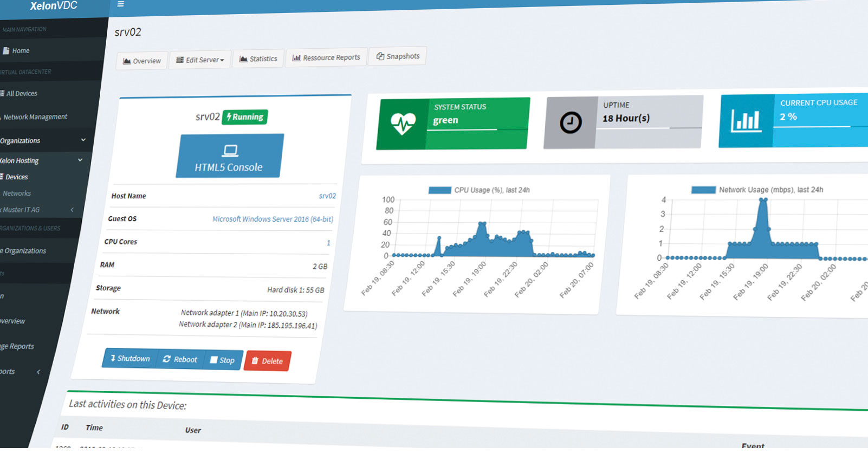Click the bar chart CPU Usage icon

point(746,121)
